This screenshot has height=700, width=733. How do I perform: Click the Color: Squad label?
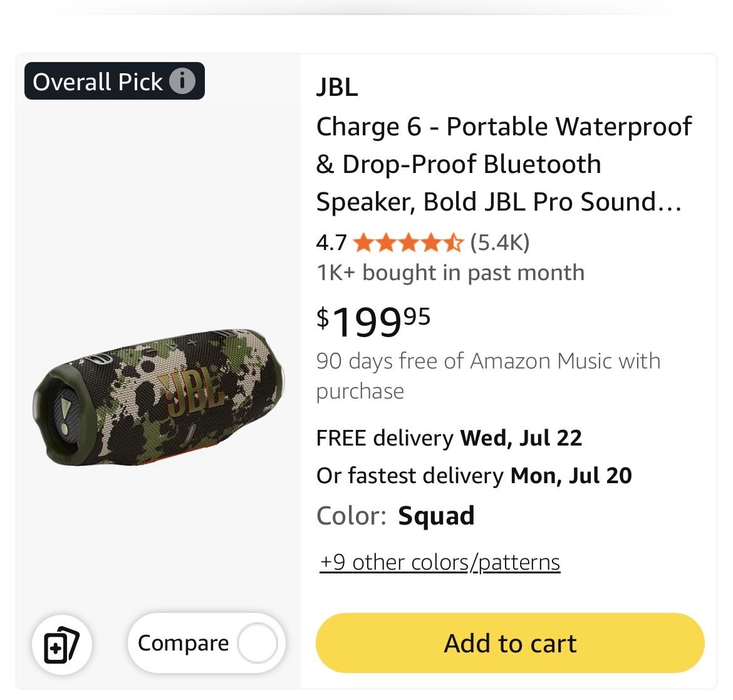[395, 516]
